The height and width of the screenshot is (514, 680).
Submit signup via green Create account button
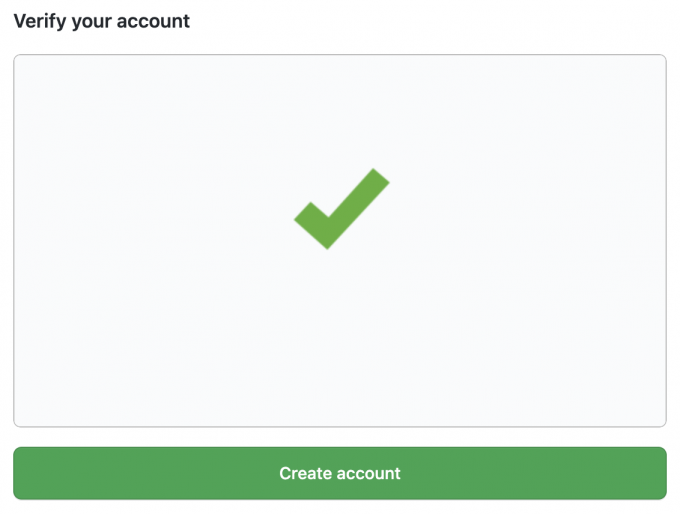[340, 473]
